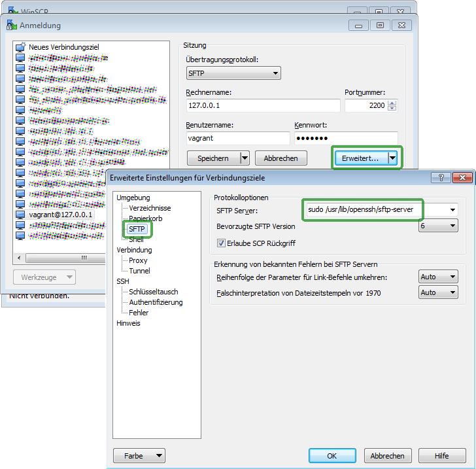The width and height of the screenshot is (476, 469).
Task: Select Verbindung in settings tree
Action: point(134,250)
